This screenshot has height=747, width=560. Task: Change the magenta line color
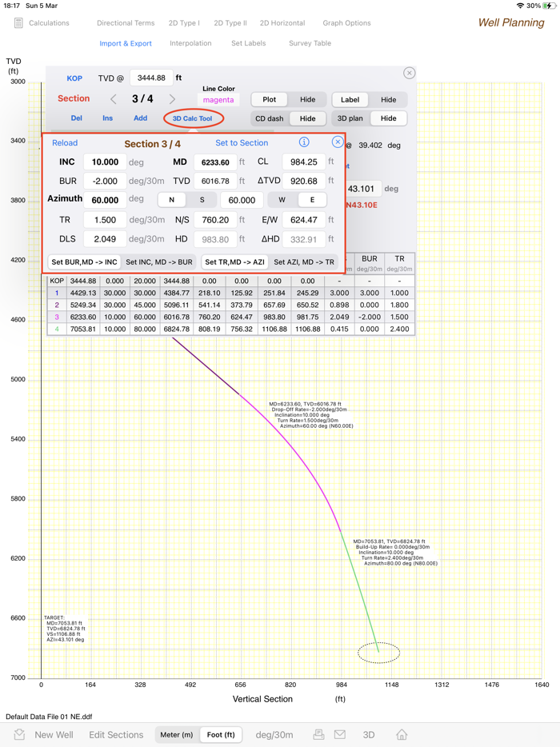click(218, 99)
